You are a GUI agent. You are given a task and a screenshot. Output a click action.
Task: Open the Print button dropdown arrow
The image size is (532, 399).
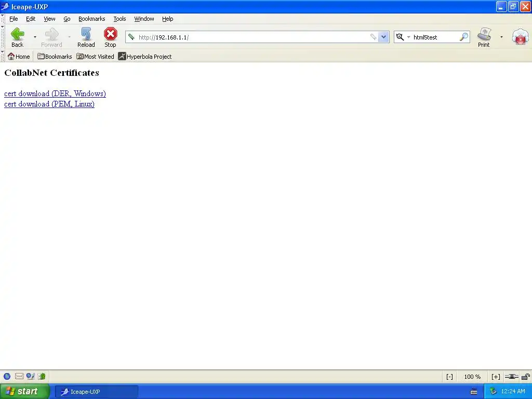click(501, 37)
